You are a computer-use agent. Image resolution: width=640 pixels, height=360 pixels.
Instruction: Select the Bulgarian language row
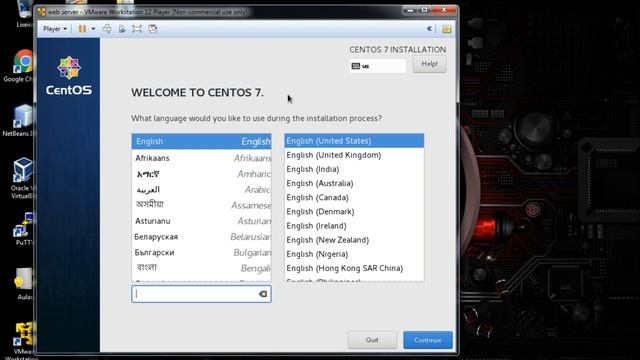point(202,253)
